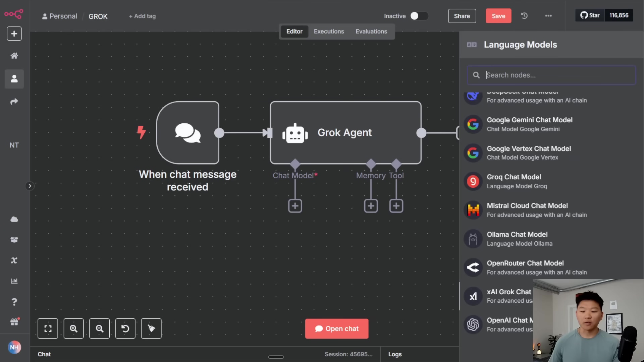Open the cloud icon in sidebar
The height and width of the screenshot is (362, 644).
click(14, 219)
